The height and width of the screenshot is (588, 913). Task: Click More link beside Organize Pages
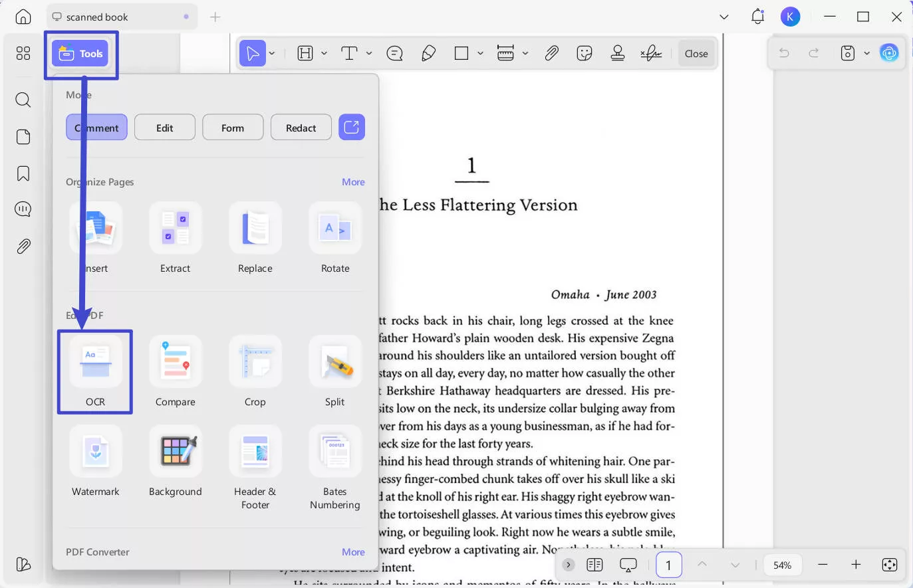[353, 182]
